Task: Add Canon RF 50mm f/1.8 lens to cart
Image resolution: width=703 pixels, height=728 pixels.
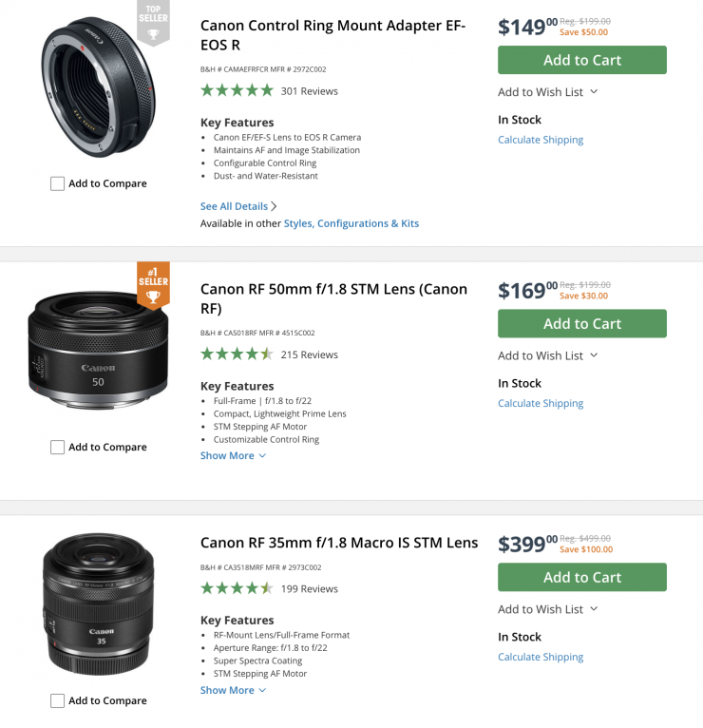Action: 581,323
